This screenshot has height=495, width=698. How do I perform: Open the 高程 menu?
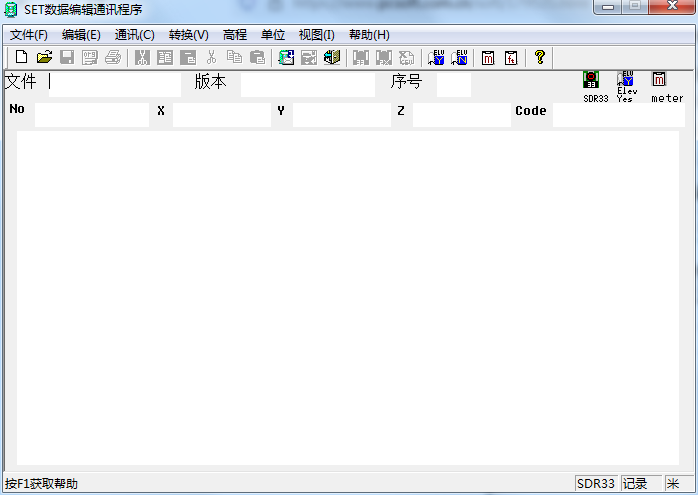pos(235,35)
